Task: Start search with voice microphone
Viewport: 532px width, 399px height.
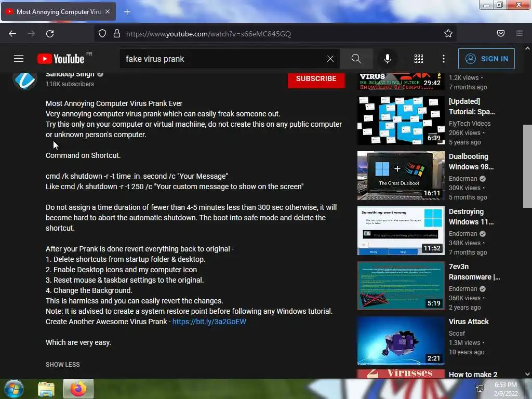Action: pyautogui.click(x=387, y=59)
